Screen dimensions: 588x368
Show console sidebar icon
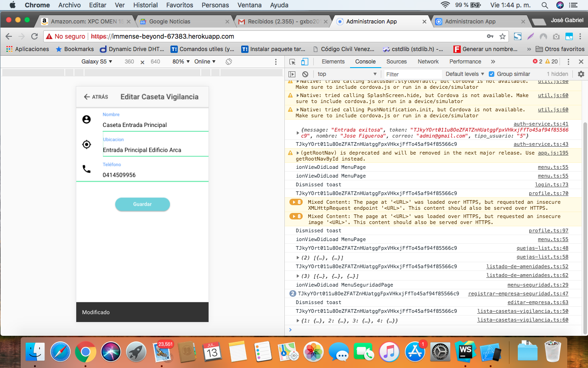click(x=292, y=74)
